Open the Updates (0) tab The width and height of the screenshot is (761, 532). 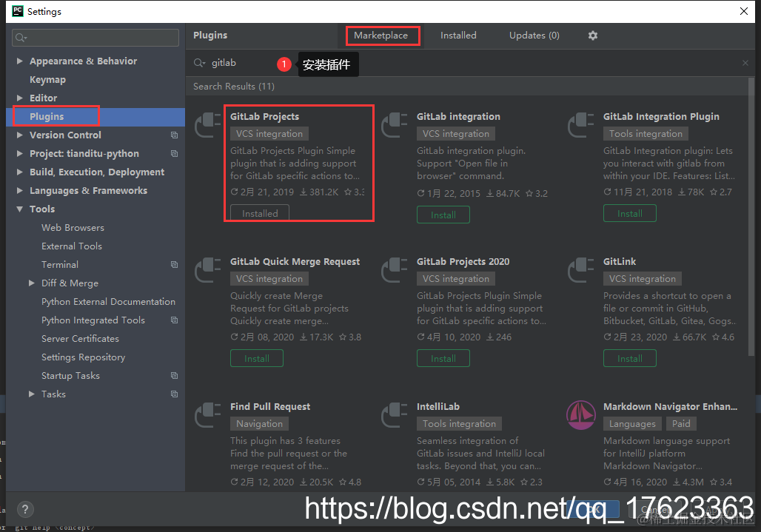[x=534, y=36]
